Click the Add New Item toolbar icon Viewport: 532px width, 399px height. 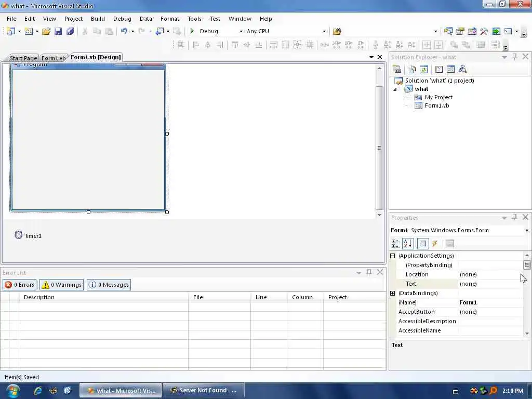29,31
